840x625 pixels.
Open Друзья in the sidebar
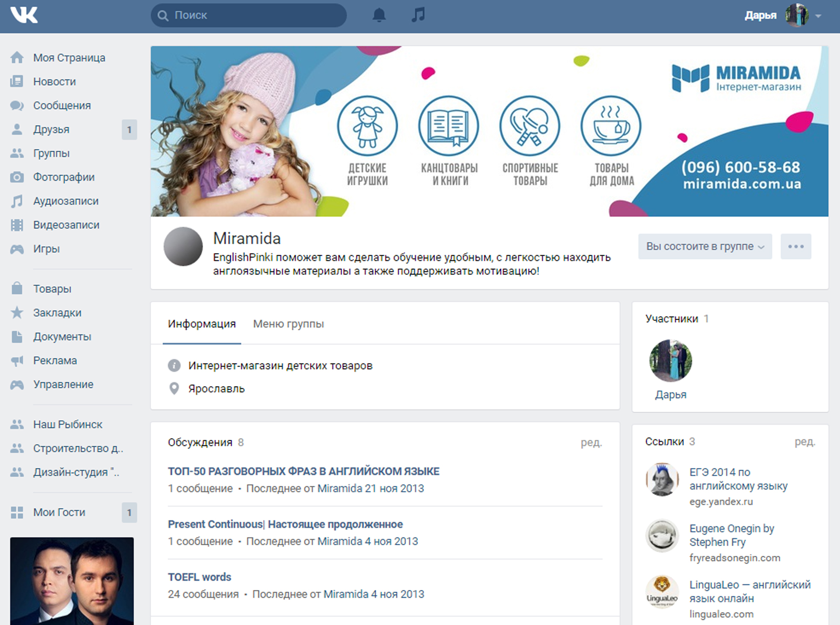coord(51,129)
